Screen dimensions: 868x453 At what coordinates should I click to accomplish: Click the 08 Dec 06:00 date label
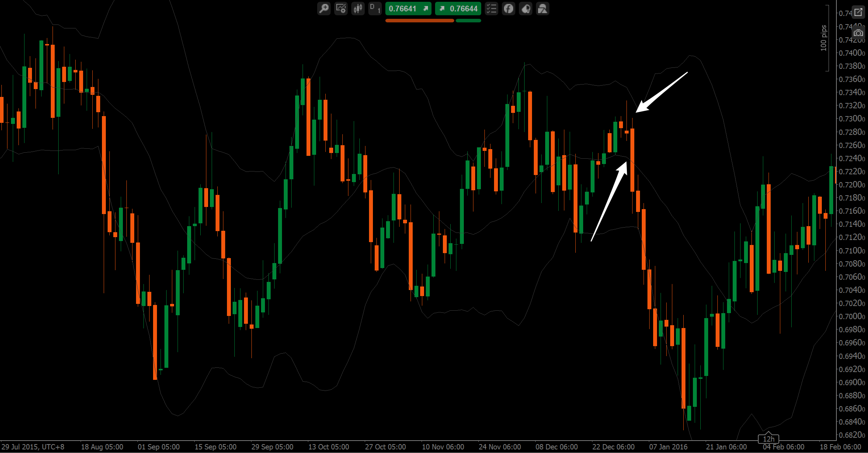pyautogui.click(x=557, y=447)
